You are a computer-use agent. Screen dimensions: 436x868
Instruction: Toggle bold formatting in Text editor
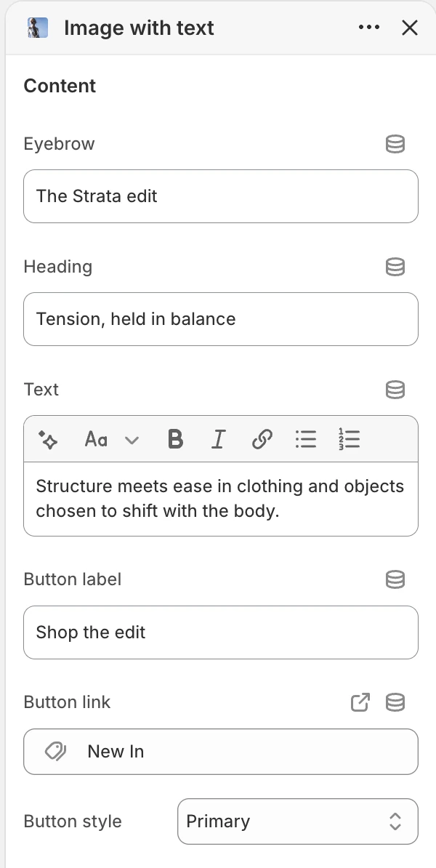click(x=175, y=440)
